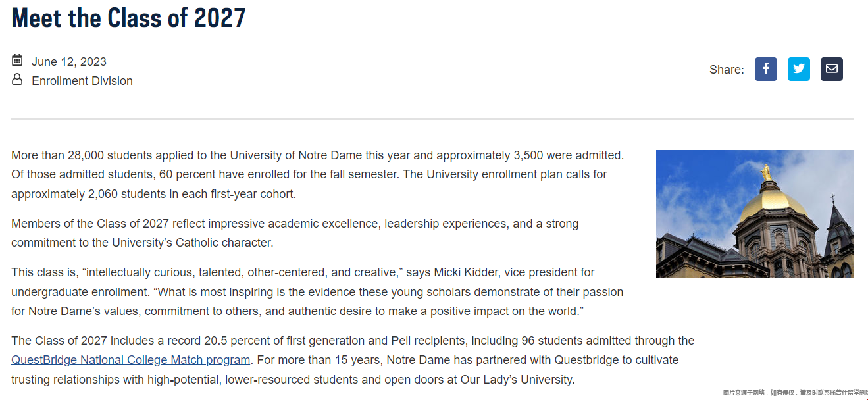Share the article on Twitter
This screenshot has height=400, width=868.
coord(798,69)
